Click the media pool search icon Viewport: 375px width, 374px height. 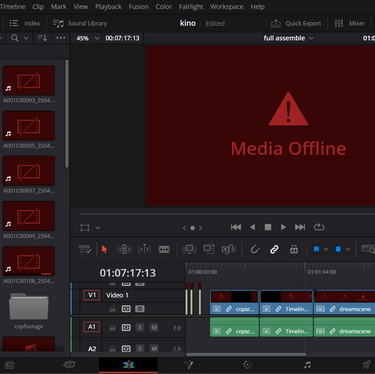15,38
